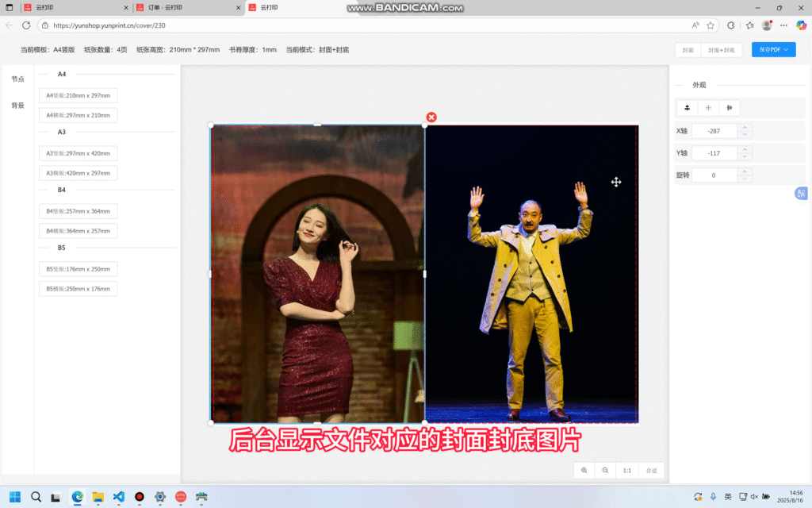
Task: Open the 背景 sidebar tab
Action: [18, 106]
